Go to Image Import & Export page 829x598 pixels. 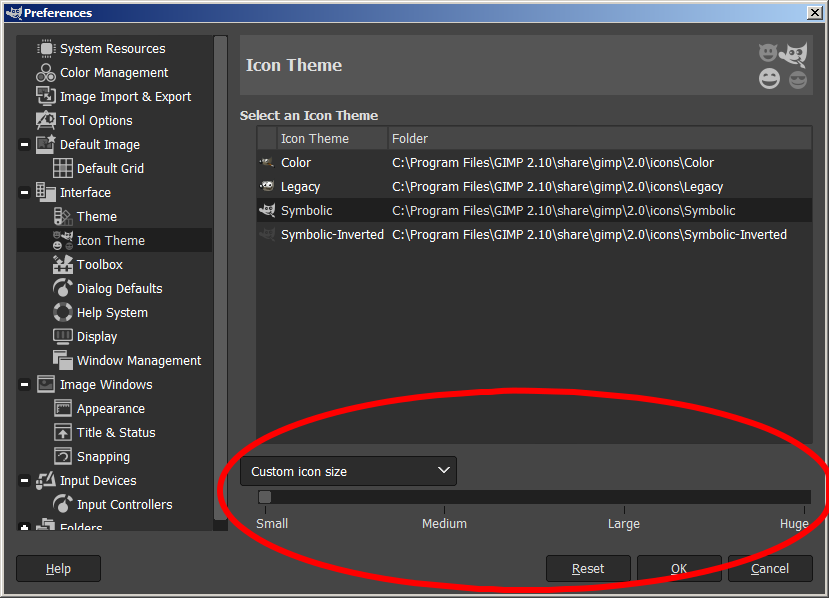pyautogui.click(x=125, y=96)
